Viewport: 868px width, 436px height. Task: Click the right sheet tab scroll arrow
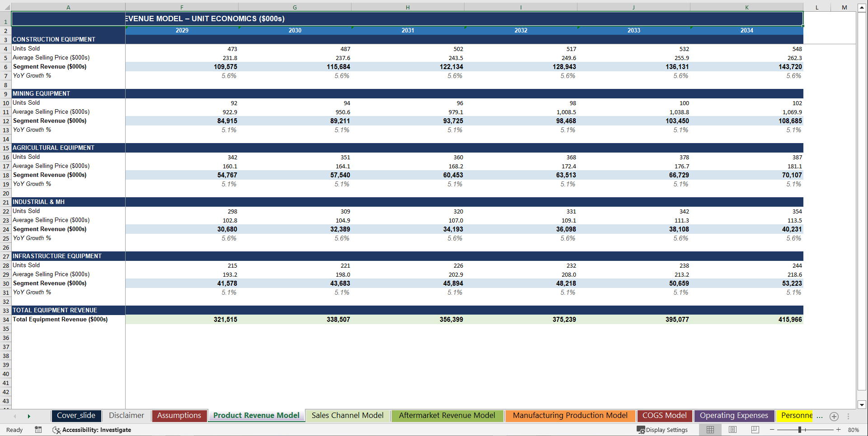[29, 416]
